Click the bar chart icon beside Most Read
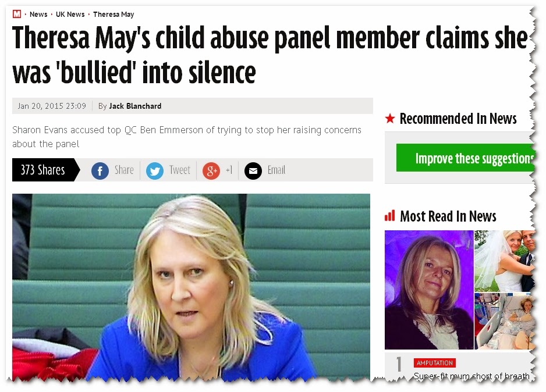 (389, 216)
